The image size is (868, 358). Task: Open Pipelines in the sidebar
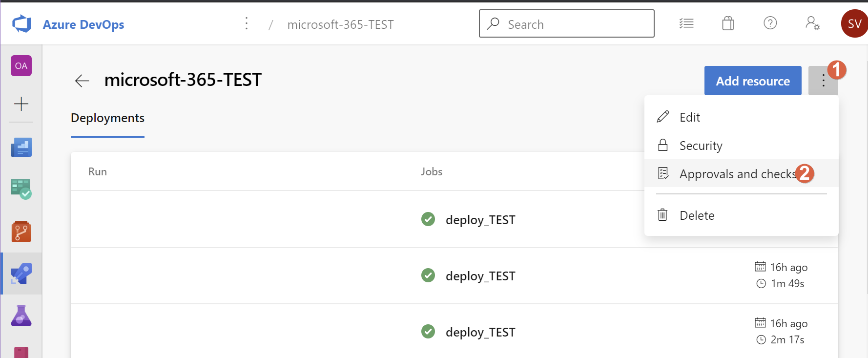(x=21, y=274)
